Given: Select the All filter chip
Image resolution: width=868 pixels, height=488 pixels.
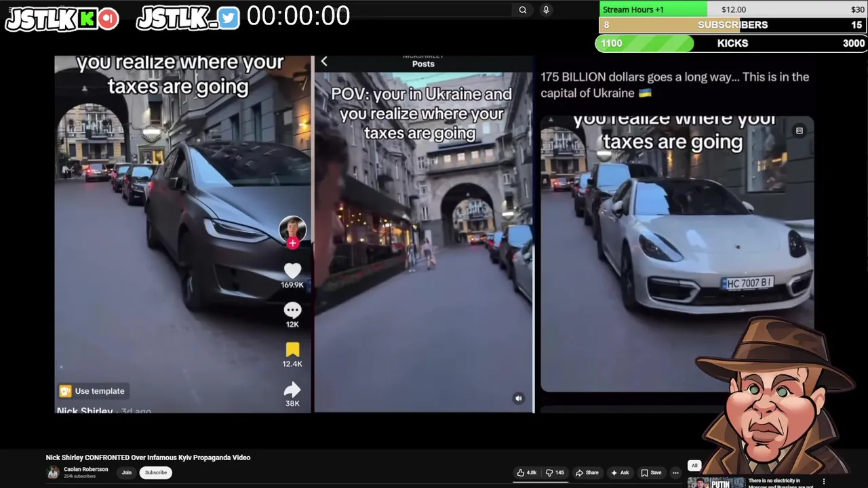Looking at the screenshot, I should [694, 466].
